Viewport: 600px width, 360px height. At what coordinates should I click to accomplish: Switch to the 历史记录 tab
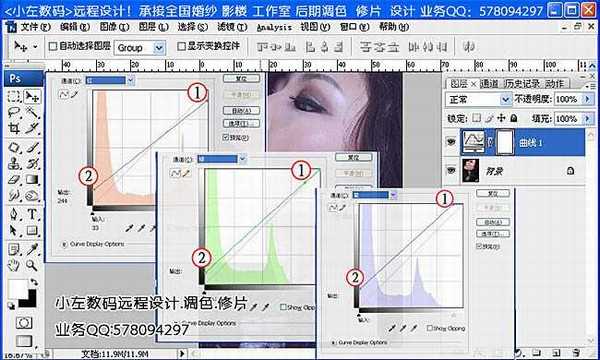point(522,83)
